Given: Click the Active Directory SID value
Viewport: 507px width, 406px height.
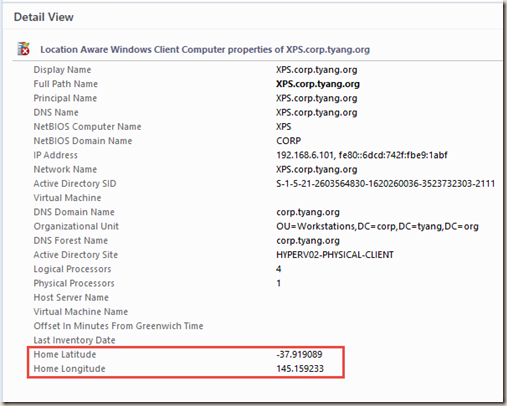Looking at the screenshot, I should tap(385, 184).
